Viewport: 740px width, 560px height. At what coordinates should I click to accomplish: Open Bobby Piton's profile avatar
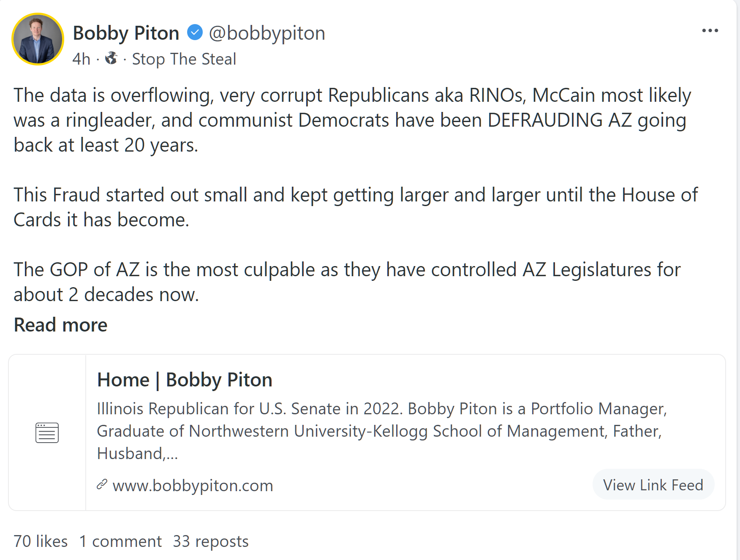(x=38, y=39)
